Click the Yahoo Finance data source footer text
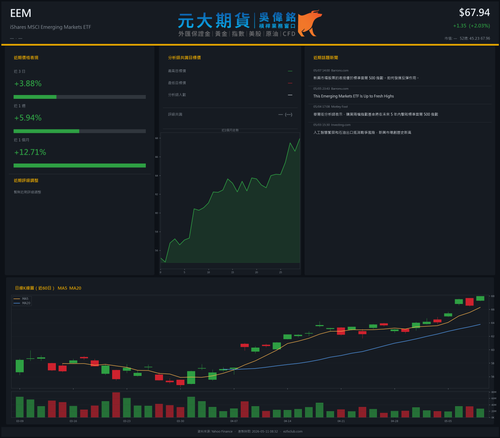The image size is (500, 438). (215, 431)
